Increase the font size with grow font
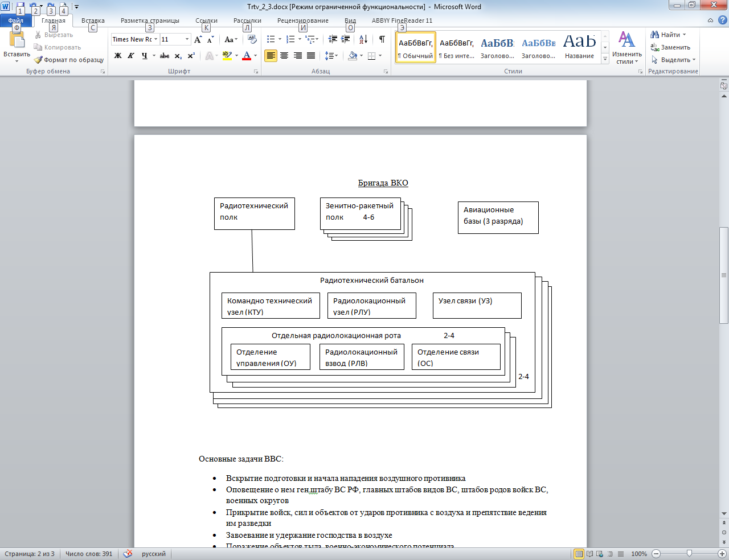 [198, 39]
